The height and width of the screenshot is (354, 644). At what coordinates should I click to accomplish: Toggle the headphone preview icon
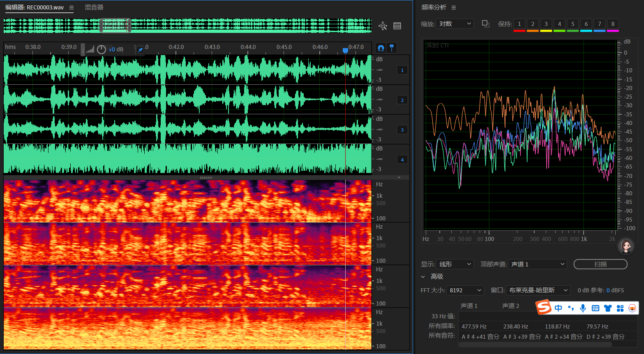click(x=381, y=48)
